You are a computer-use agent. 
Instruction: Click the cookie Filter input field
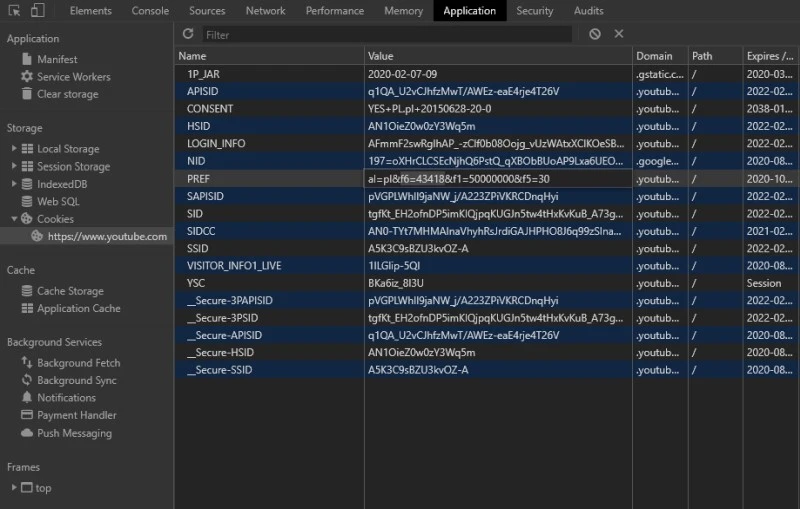click(x=387, y=35)
